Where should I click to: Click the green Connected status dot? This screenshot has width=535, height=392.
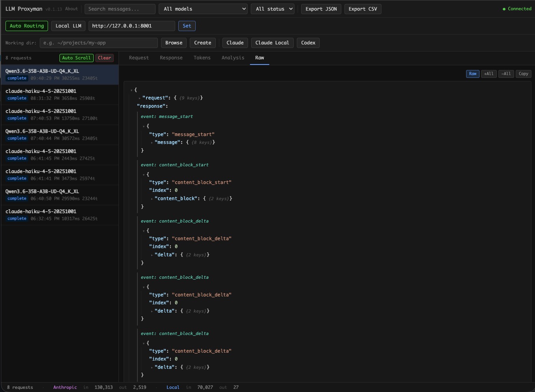pyautogui.click(x=504, y=9)
